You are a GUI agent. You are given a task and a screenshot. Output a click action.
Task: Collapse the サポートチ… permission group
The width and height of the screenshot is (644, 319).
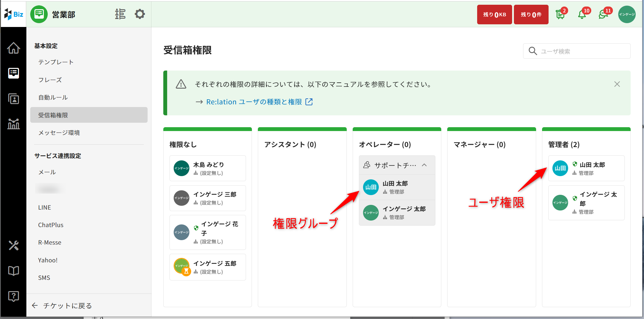point(424,165)
